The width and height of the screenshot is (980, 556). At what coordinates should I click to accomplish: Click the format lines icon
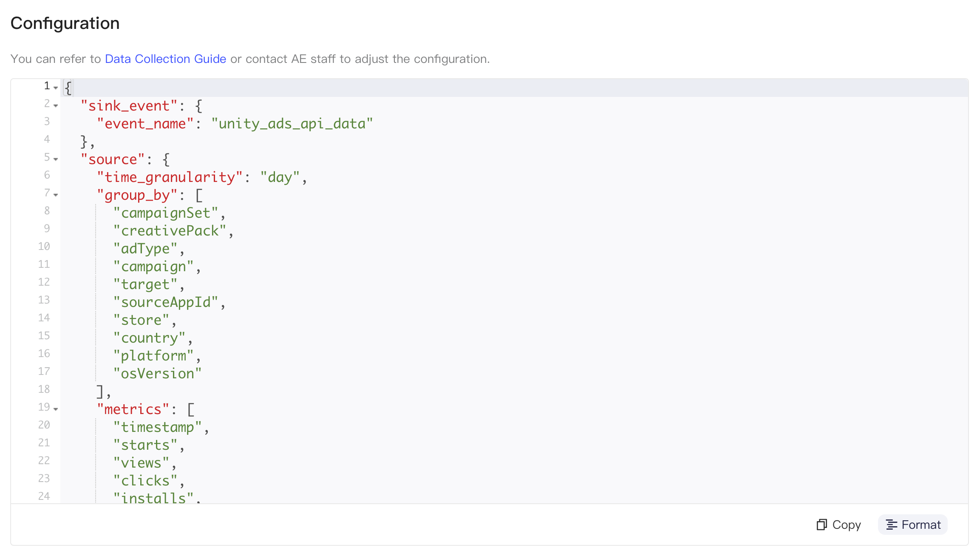click(x=892, y=525)
